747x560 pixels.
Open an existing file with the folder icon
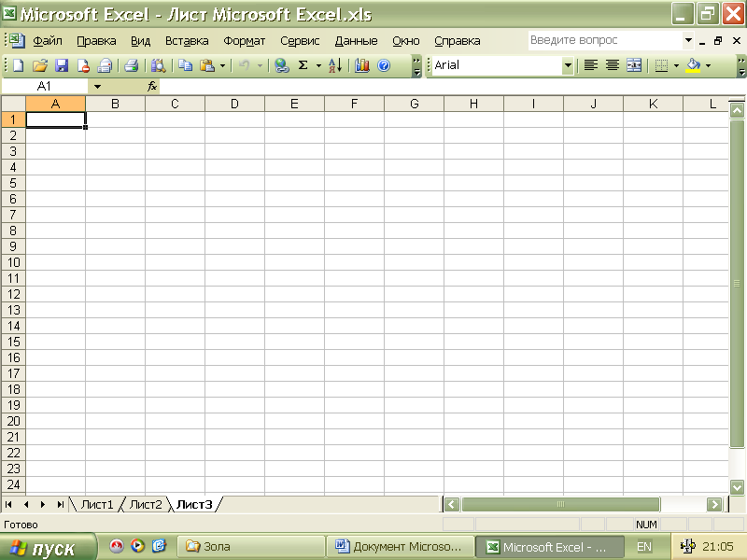[40, 65]
